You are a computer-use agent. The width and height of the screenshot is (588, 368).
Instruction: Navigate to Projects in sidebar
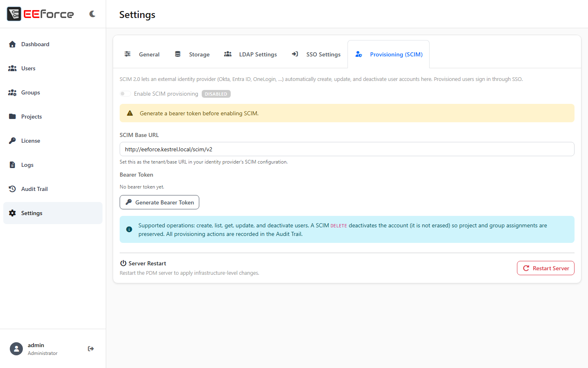pos(53,117)
